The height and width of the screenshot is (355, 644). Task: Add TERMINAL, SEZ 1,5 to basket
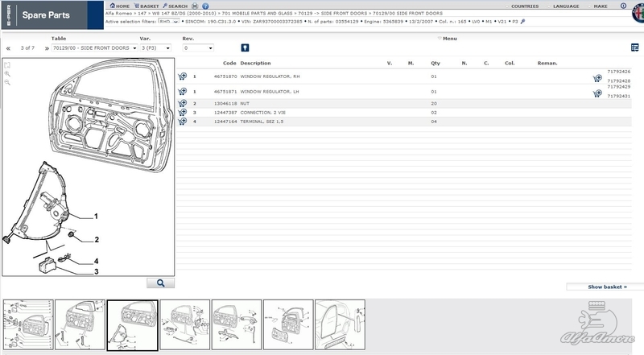[x=183, y=122]
